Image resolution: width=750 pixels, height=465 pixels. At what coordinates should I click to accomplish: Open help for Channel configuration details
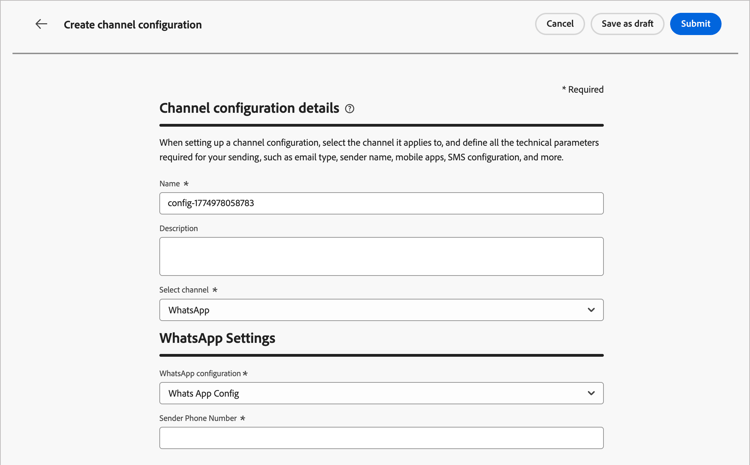(x=350, y=109)
